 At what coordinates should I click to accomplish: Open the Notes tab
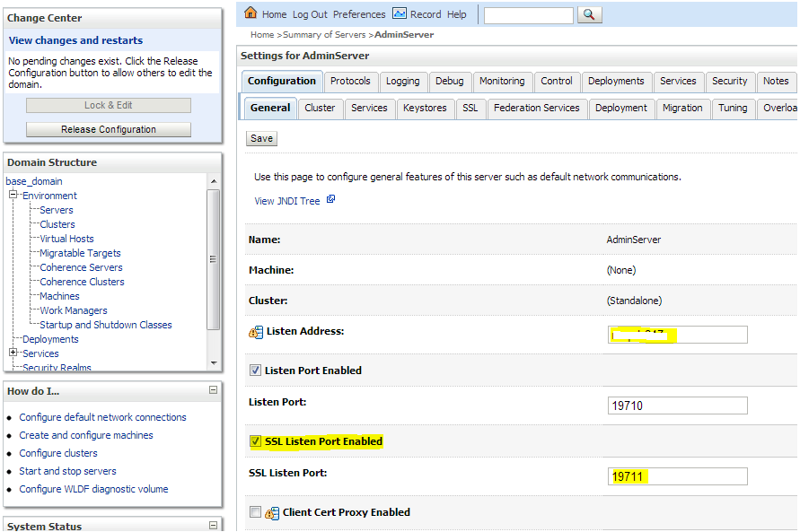tap(776, 81)
